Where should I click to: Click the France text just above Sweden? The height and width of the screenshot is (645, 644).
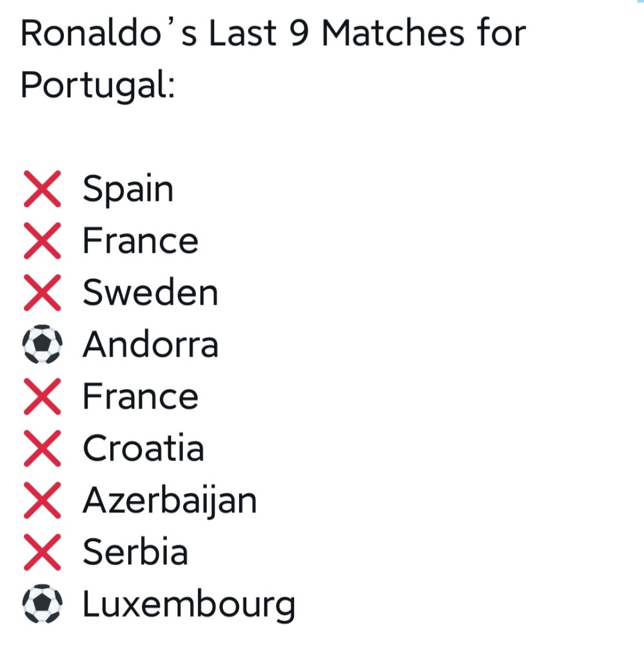(140, 241)
